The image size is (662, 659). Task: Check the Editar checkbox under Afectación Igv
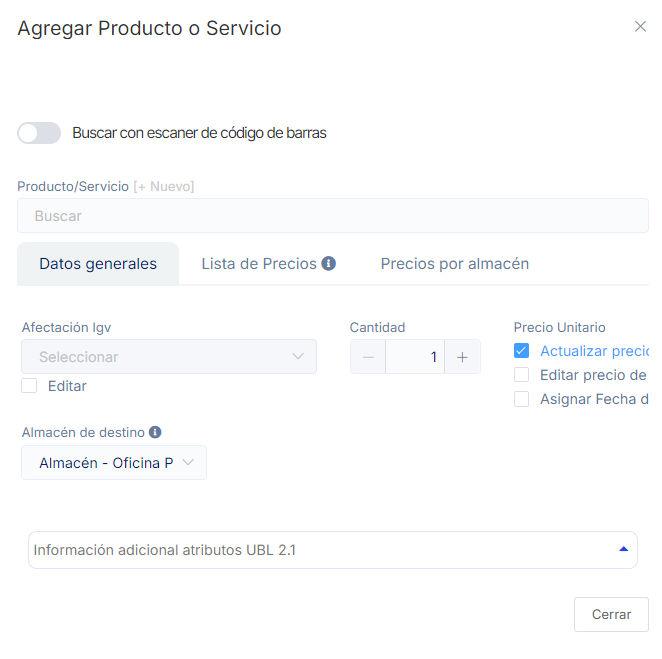click(x=29, y=386)
